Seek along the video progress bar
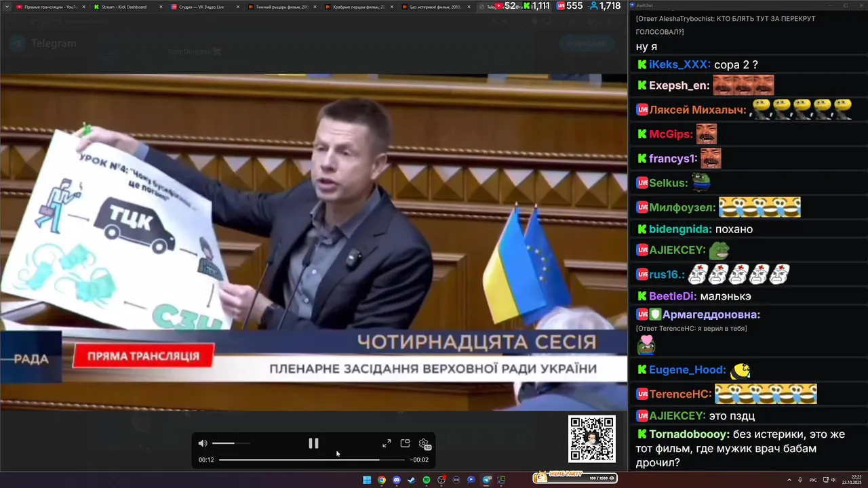 (x=313, y=460)
